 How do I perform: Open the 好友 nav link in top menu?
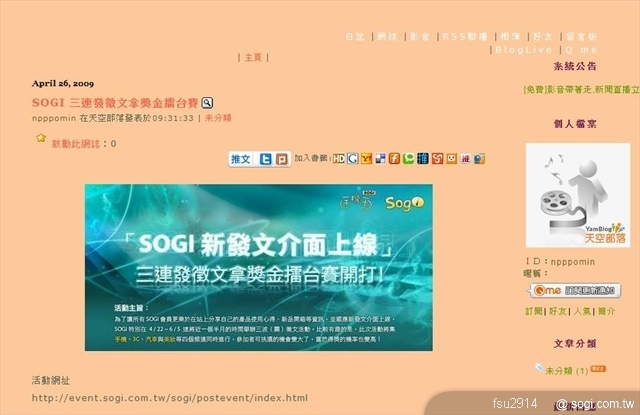543,37
